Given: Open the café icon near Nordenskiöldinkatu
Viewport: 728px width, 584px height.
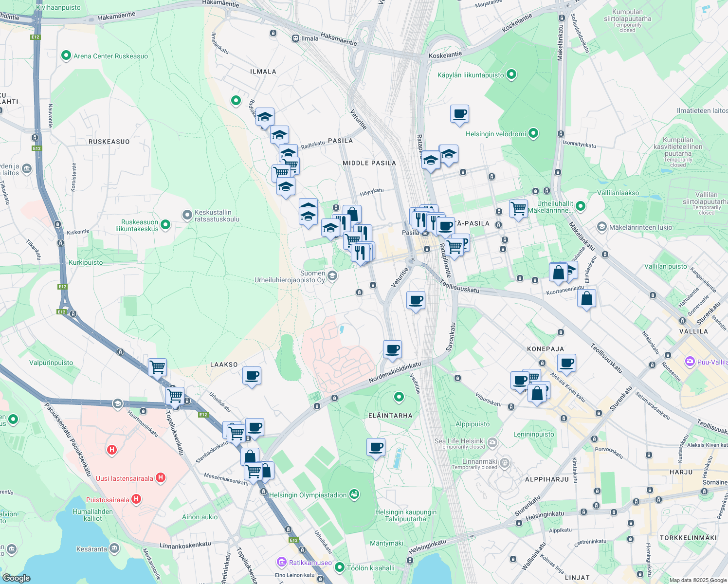Looking at the screenshot, I should (x=392, y=349).
